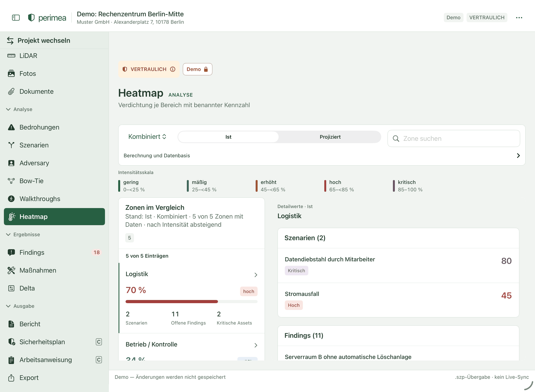535x392 pixels.
Task: Collapse the Ausgabe sidebar group
Action: point(8,306)
